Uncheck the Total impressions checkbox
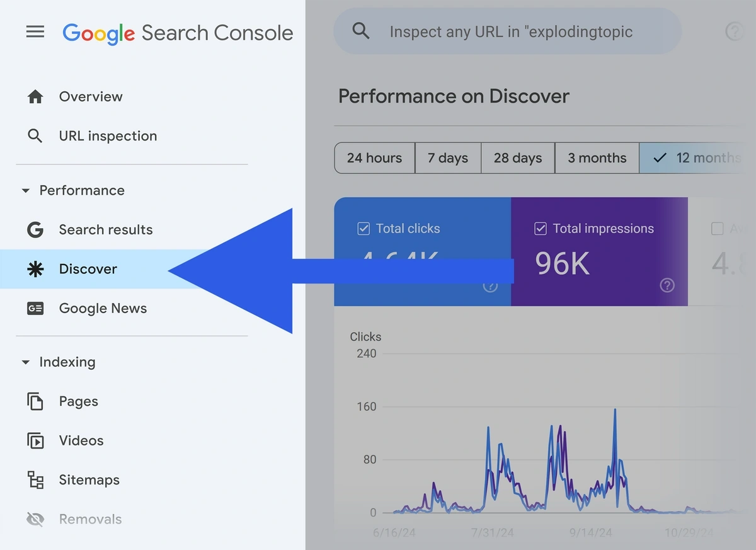Viewport: 756px width, 550px height. [x=541, y=229]
